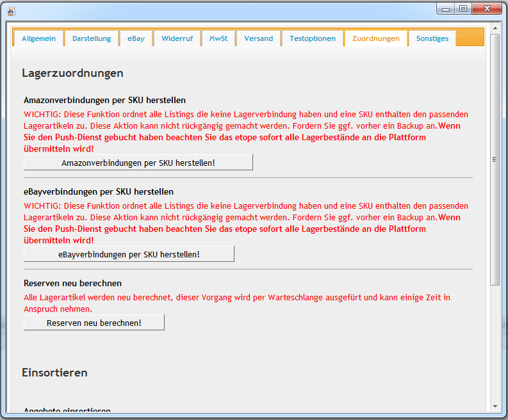Viewport: 508px width, 420px height.
Task: Click the Reserven neu berechnen! button
Action: (94, 323)
